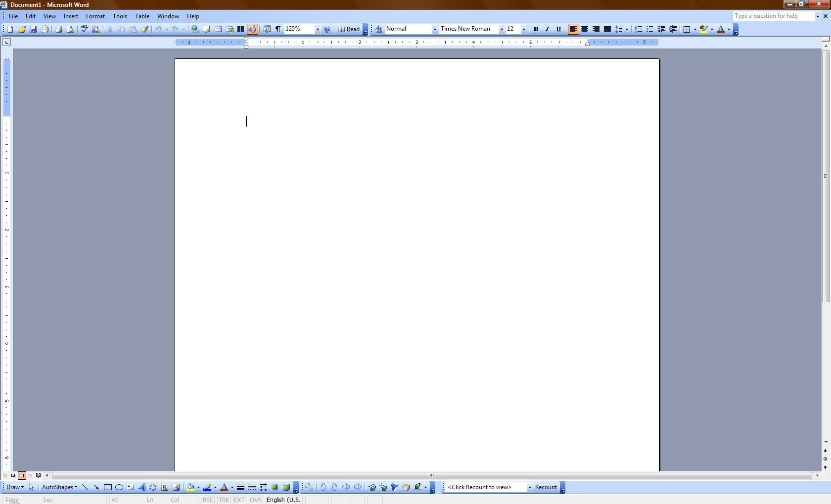The height and width of the screenshot is (504, 831).
Task: Select the Format Painter tool
Action: 144,29
